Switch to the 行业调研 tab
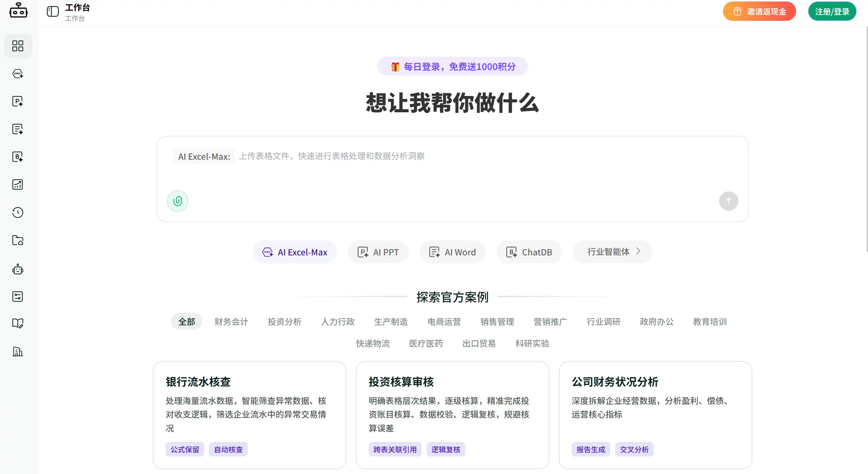The height and width of the screenshot is (474, 868). 603,322
